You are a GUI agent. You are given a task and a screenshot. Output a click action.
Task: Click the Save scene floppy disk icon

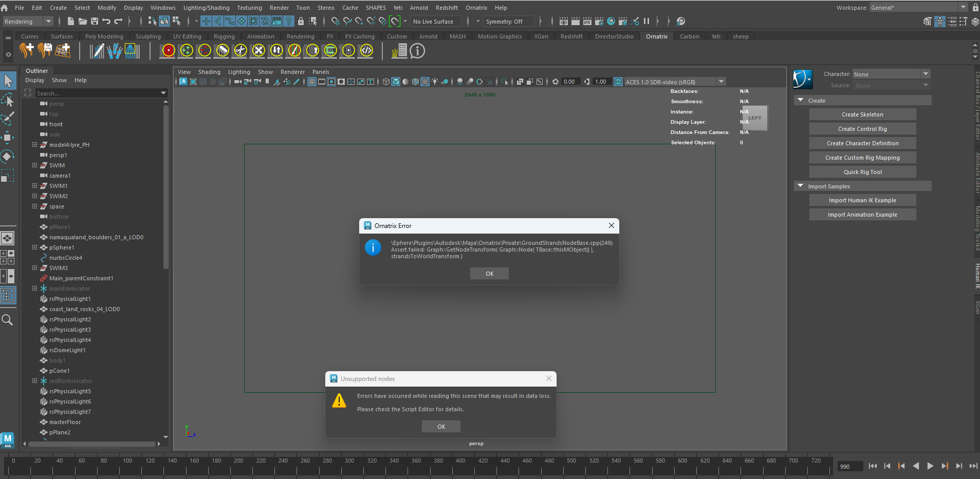(94, 21)
